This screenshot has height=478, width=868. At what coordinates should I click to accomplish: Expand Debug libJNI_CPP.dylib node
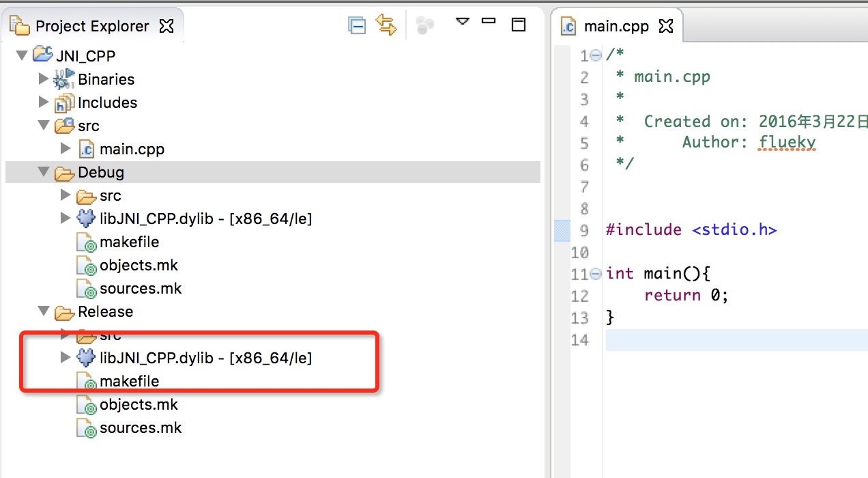coord(66,218)
